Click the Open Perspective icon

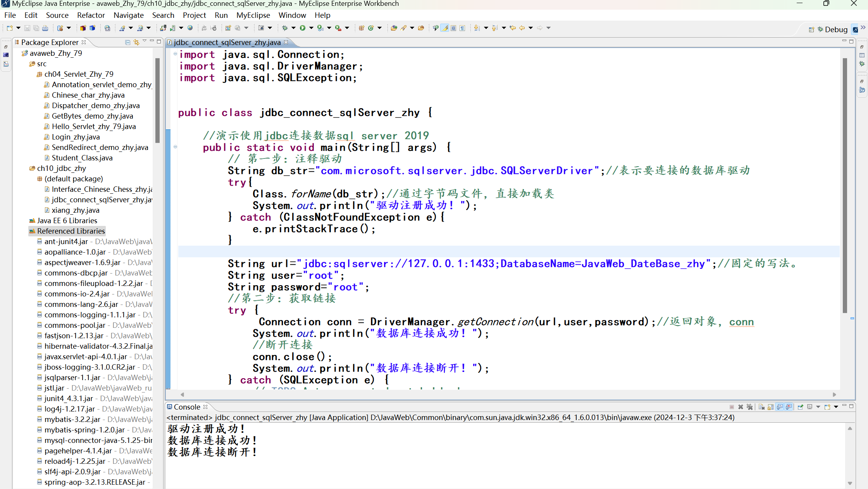click(811, 29)
